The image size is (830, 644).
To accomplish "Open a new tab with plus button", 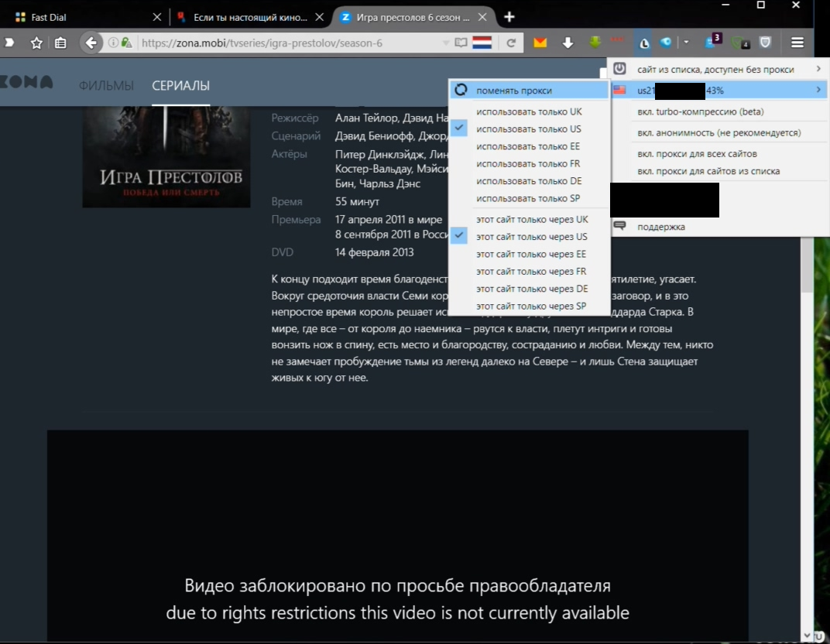I will tap(509, 17).
